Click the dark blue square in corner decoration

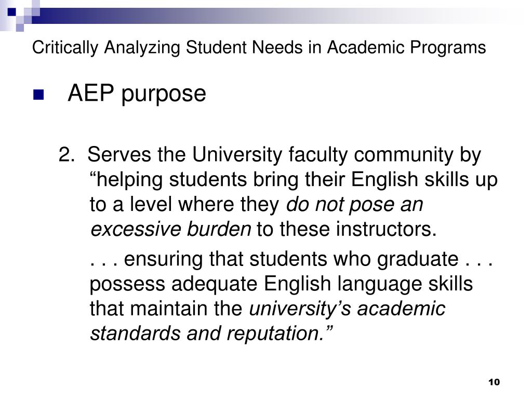[x=11, y=12]
